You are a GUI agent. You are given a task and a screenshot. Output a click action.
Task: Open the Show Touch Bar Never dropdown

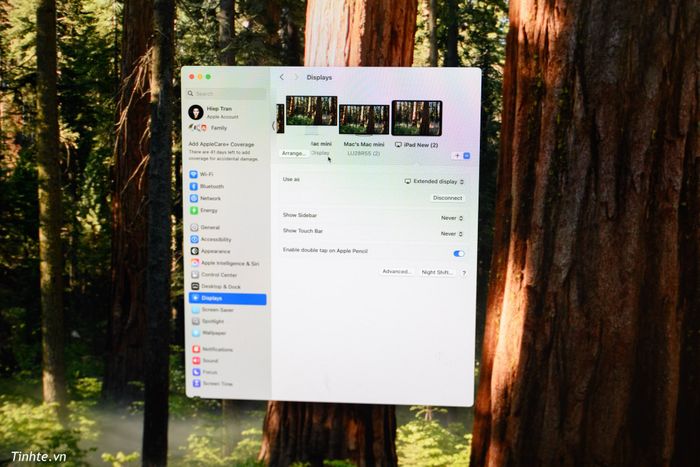(452, 234)
